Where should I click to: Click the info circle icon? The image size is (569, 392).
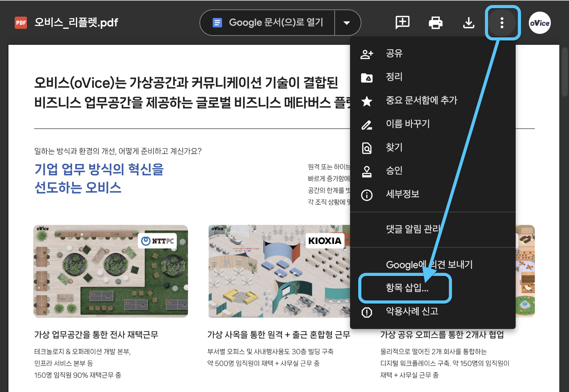[367, 195]
